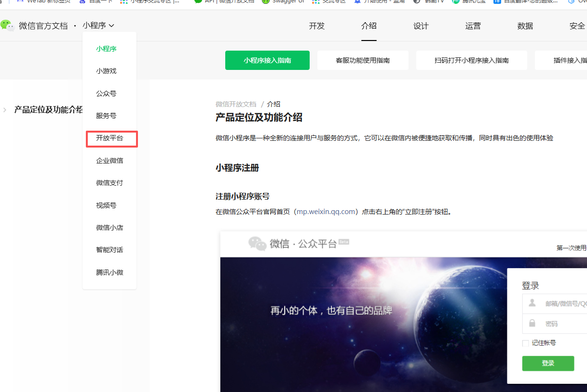Screen dimensions: 587x392
Task: Click the 小程序注册 section heading
Action: [x=237, y=168]
